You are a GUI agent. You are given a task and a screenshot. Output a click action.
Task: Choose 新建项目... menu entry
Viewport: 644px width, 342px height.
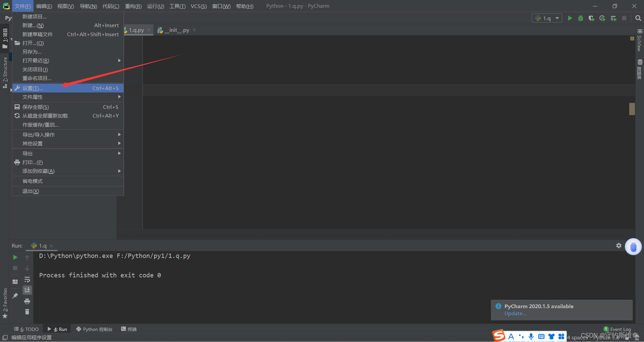click(x=68, y=16)
